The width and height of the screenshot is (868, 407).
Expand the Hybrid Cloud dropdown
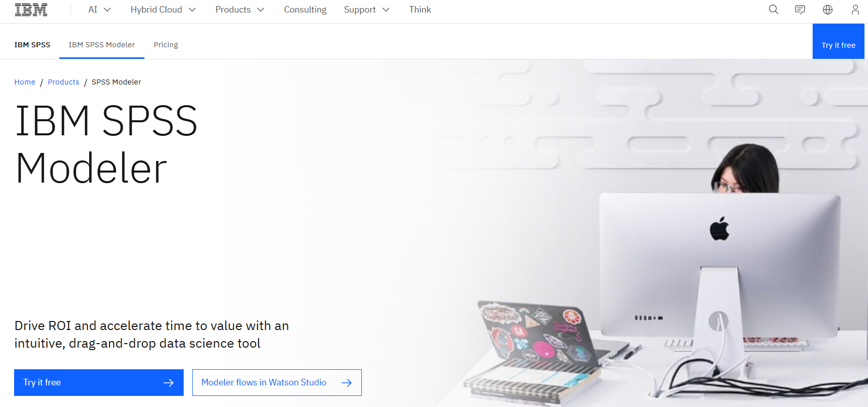tap(163, 10)
